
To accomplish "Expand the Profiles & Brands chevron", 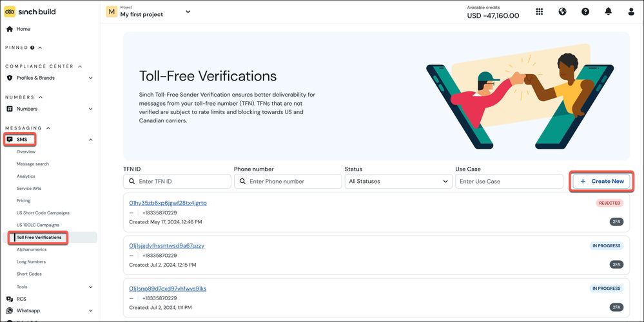I will [91, 78].
